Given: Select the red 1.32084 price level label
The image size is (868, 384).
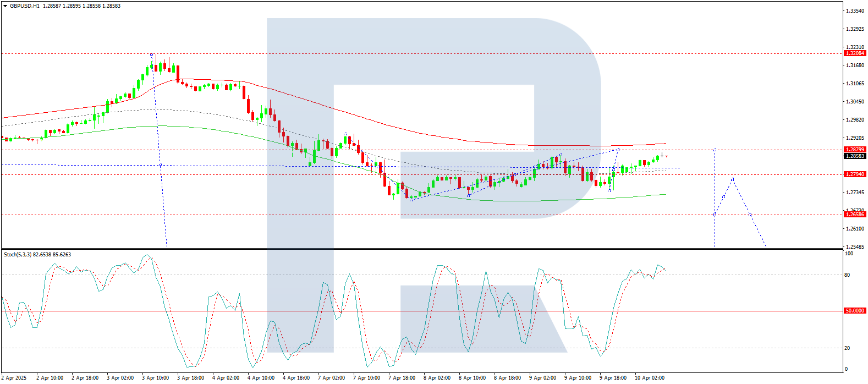Looking at the screenshot, I should point(855,53).
